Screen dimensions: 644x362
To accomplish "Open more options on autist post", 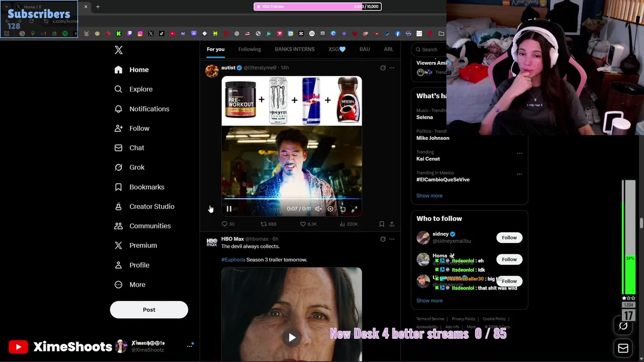I will click(392, 67).
